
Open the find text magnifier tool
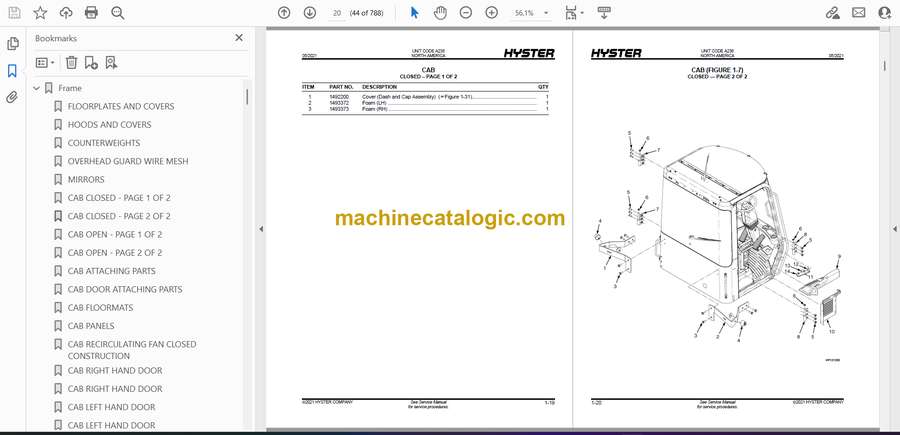[x=118, y=13]
